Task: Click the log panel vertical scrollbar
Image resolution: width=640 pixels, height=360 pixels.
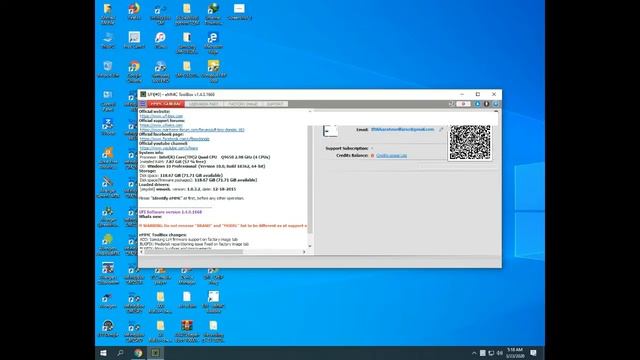Action: 310,180
